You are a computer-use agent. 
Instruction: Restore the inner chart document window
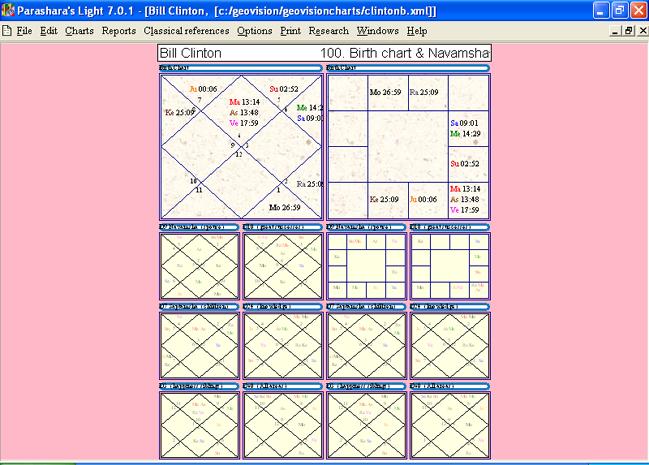(629, 31)
